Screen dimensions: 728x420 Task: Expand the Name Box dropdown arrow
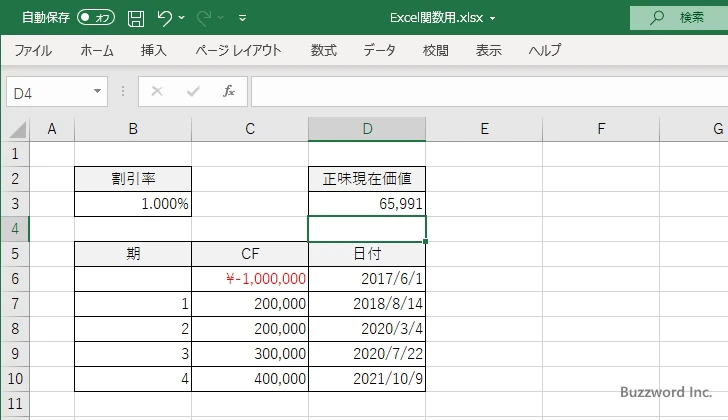point(97,91)
